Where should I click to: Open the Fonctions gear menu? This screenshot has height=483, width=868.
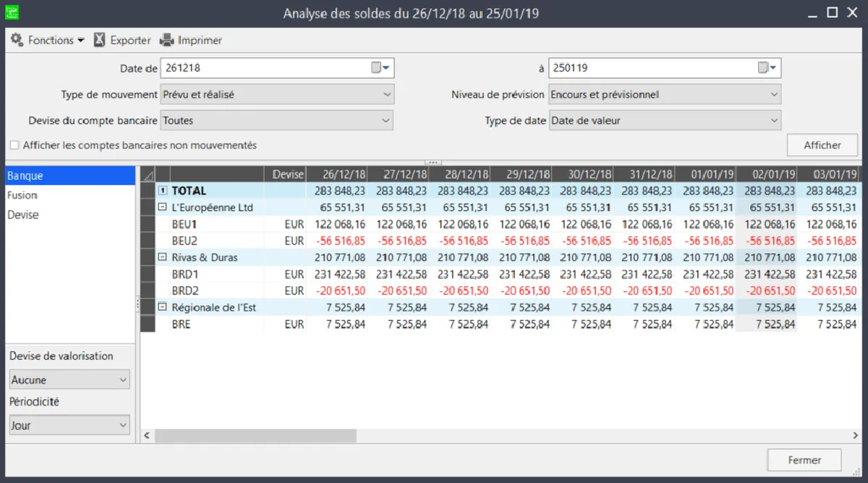[x=17, y=40]
